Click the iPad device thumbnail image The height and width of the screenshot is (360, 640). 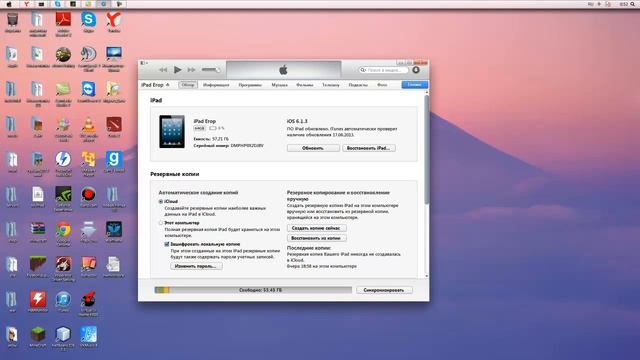pyautogui.click(x=172, y=131)
